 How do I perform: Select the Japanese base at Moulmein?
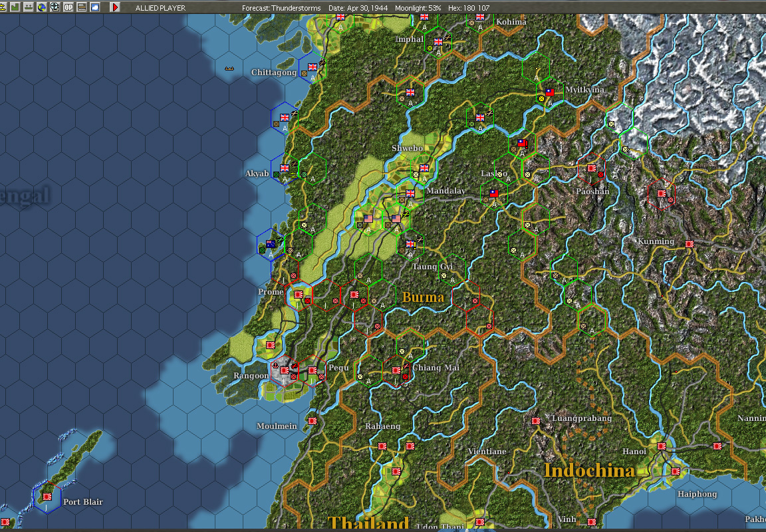point(313,421)
